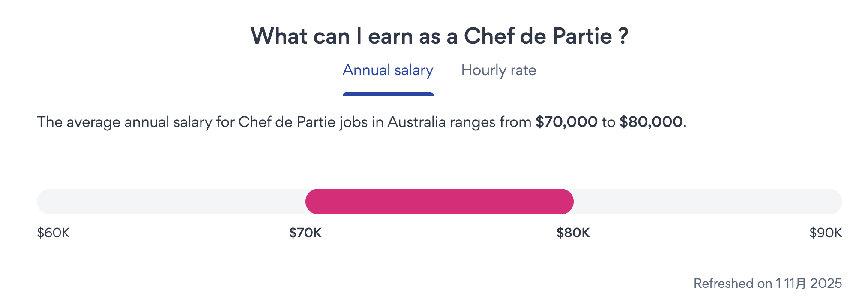Select the Annual salary tab

point(388,70)
